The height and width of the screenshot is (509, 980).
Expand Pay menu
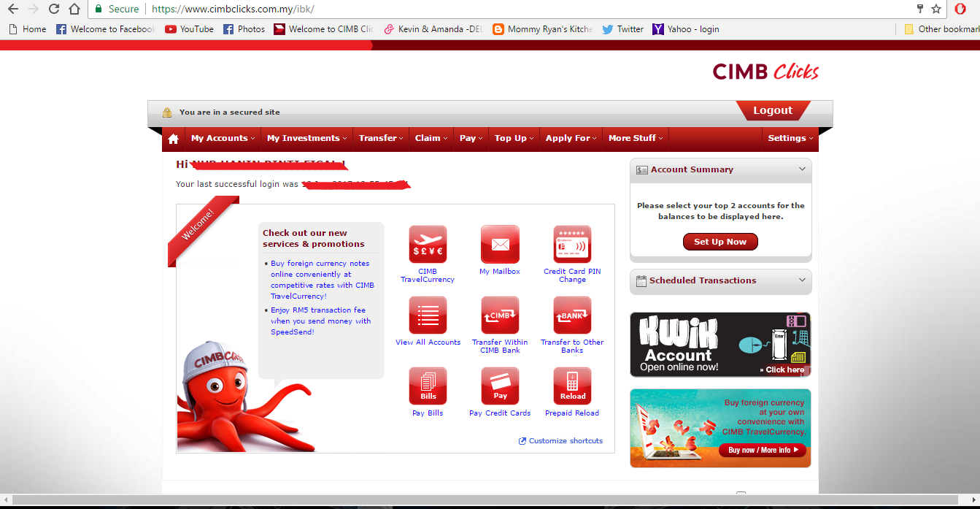(471, 138)
